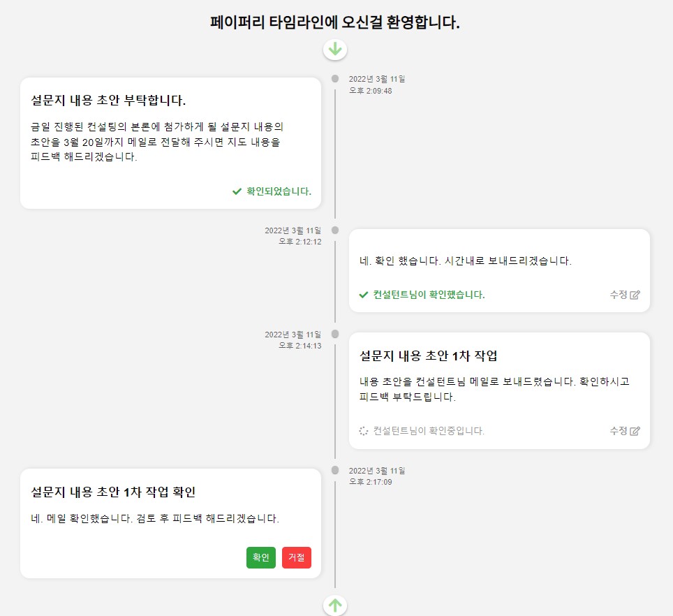Click the timeline dot next to 오후 2:14:13
673x616 pixels.
coord(335,333)
